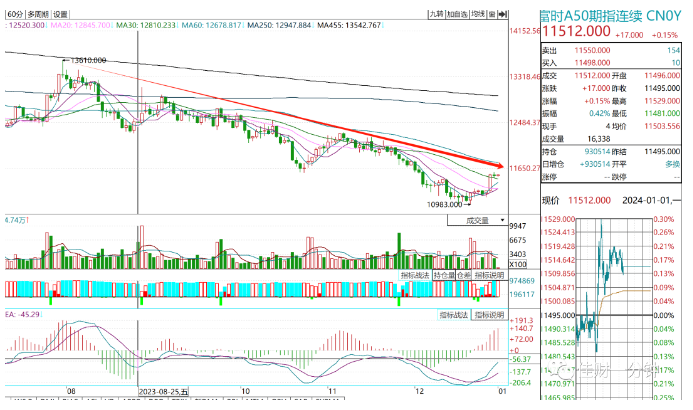This screenshot has height=410, width=693.
Task: Click the 11650.27 price axis label
Action: click(525, 168)
